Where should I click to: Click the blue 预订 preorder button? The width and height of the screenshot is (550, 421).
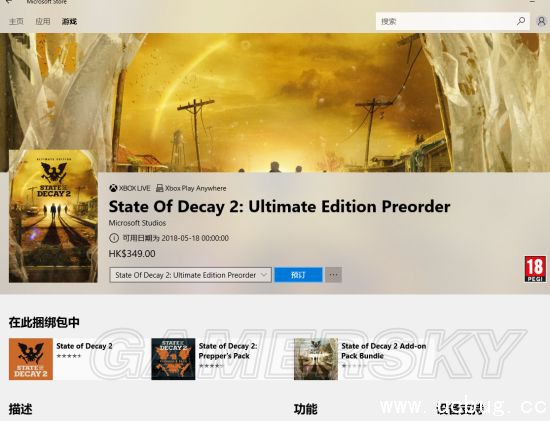pyautogui.click(x=298, y=275)
